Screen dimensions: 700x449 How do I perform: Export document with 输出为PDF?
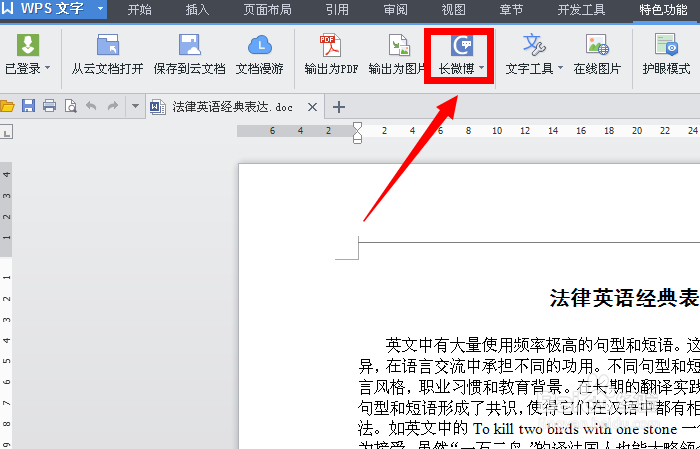331,55
